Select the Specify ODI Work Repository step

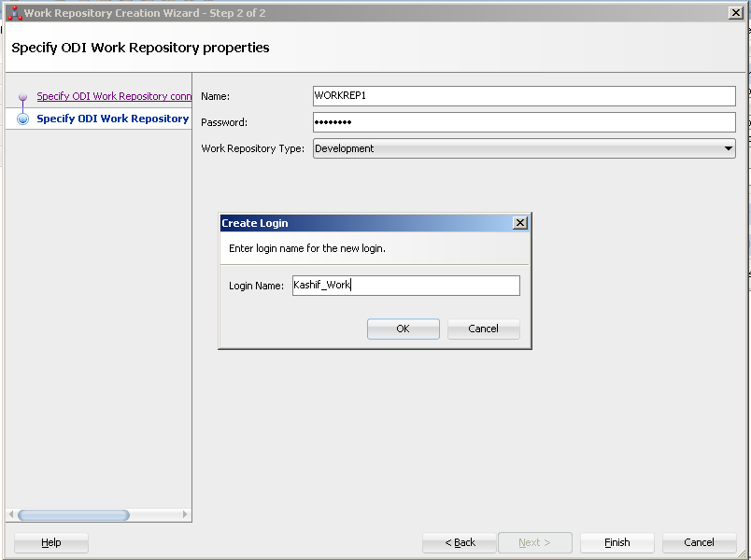coord(112,119)
